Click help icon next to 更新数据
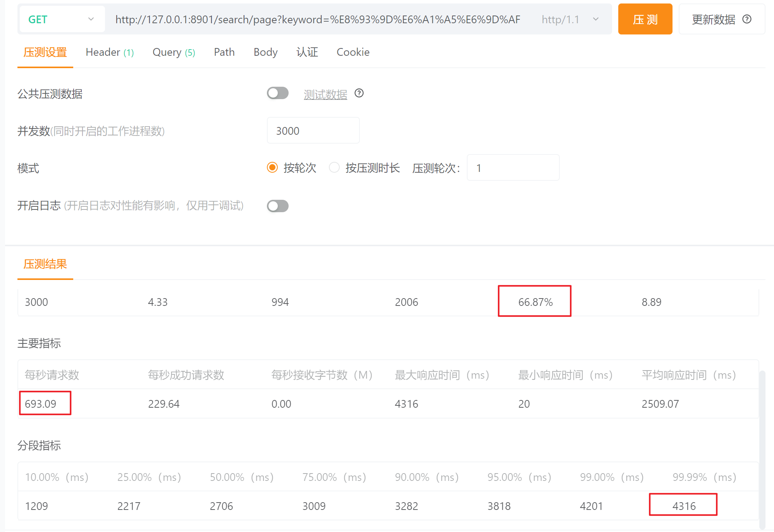The image size is (774, 532). [746, 19]
